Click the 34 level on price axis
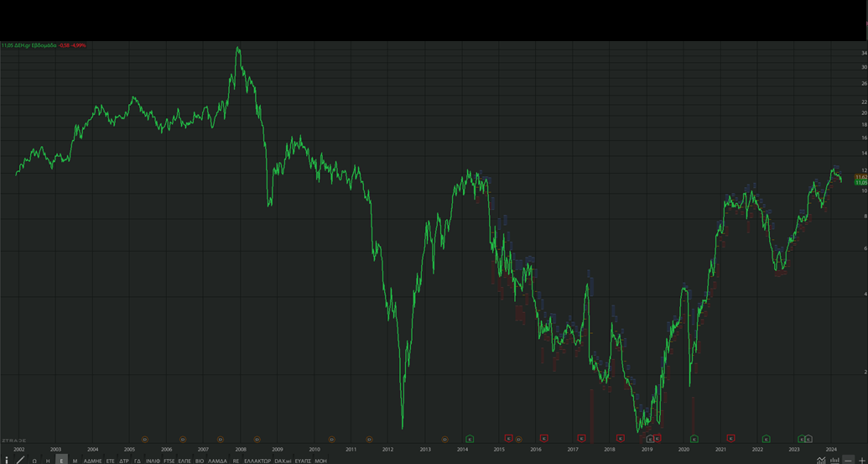The width and height of the screenshot is (868, 464). [x=864, y=54]
